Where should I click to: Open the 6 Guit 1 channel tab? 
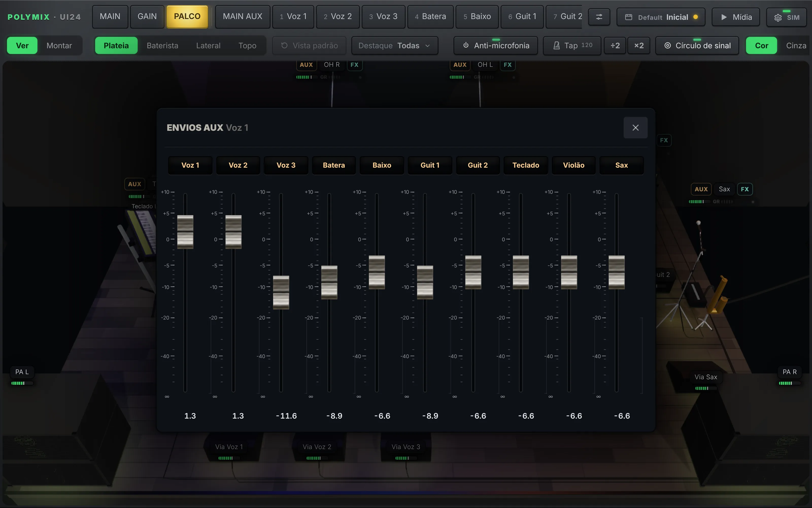point(522,17)
